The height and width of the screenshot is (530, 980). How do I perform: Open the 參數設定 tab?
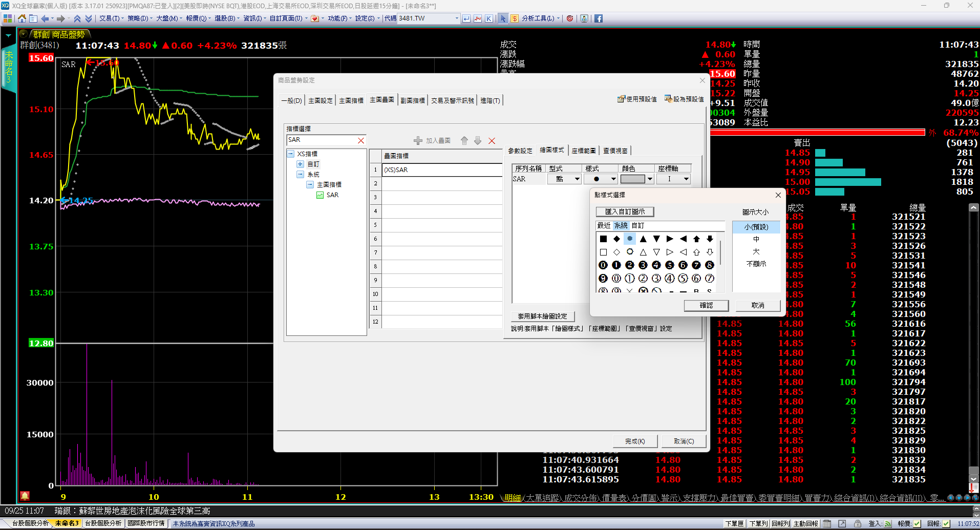click(520, 151)
